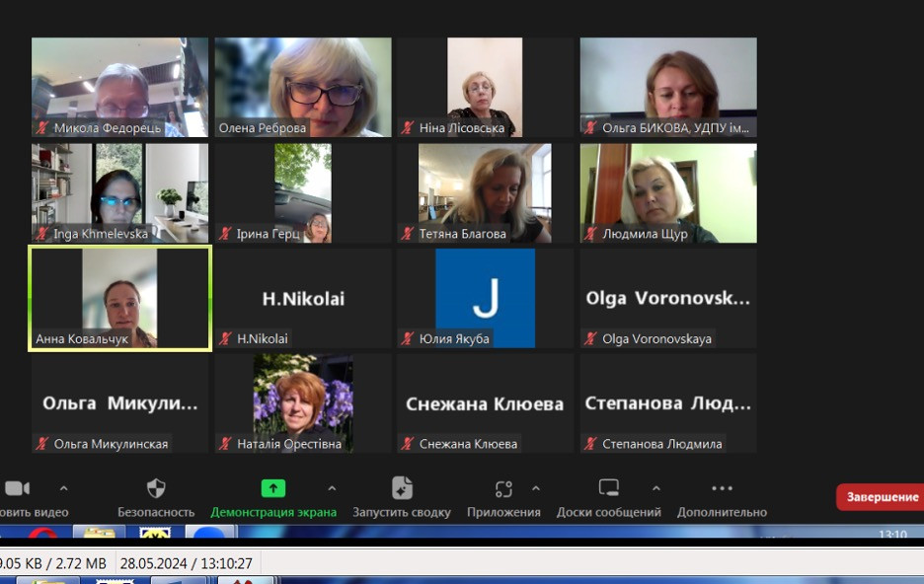
Task: Click the Анна Ковальчук name label
Action: click(x=82, y=338)
